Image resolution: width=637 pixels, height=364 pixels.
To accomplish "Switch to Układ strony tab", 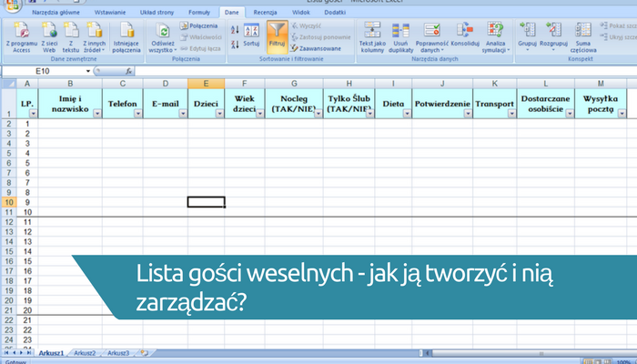I will pyautogui.click(x=157, y=12).
